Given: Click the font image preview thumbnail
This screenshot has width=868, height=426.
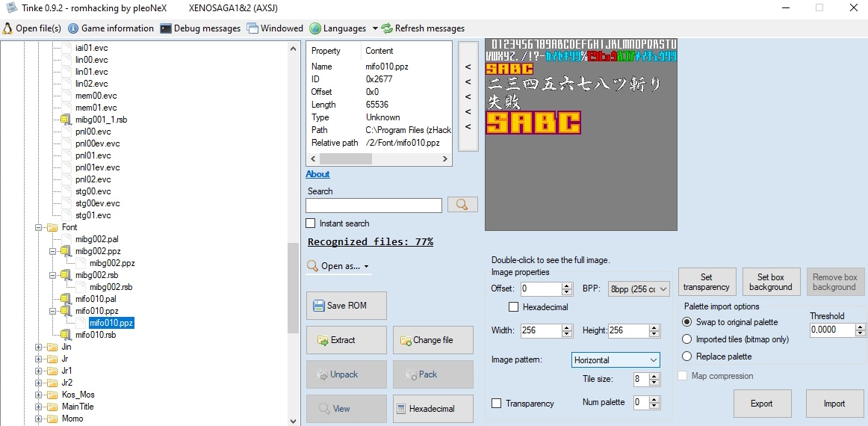Looking at the screenshot, I should pyautogui.click(x=580, y=135).
